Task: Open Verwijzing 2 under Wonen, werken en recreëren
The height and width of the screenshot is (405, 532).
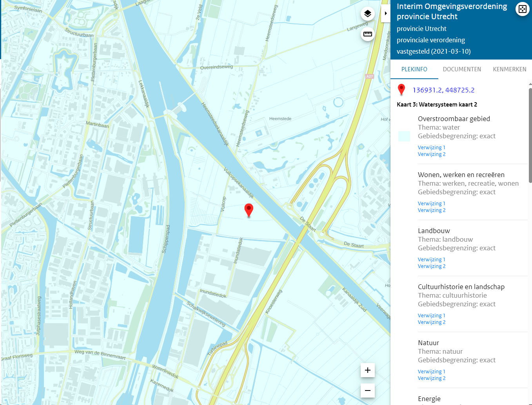Action: [431, 210]
